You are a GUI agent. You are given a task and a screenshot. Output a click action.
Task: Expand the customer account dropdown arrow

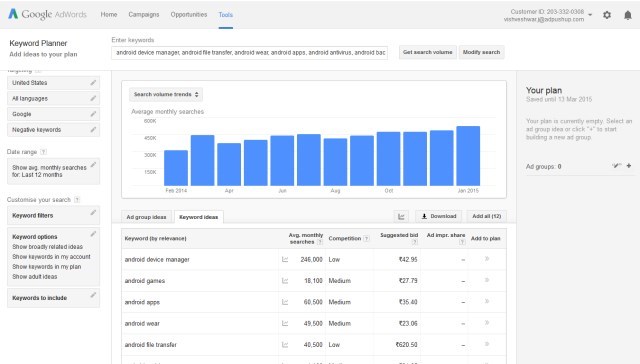pos(590,15)
